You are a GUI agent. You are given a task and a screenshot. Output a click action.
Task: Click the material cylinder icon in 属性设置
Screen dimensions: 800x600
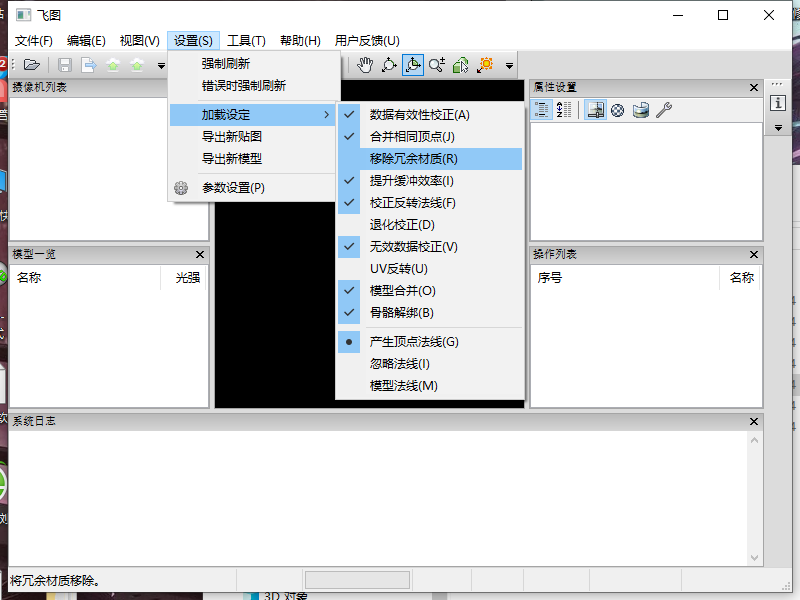[x=640, y=109]
